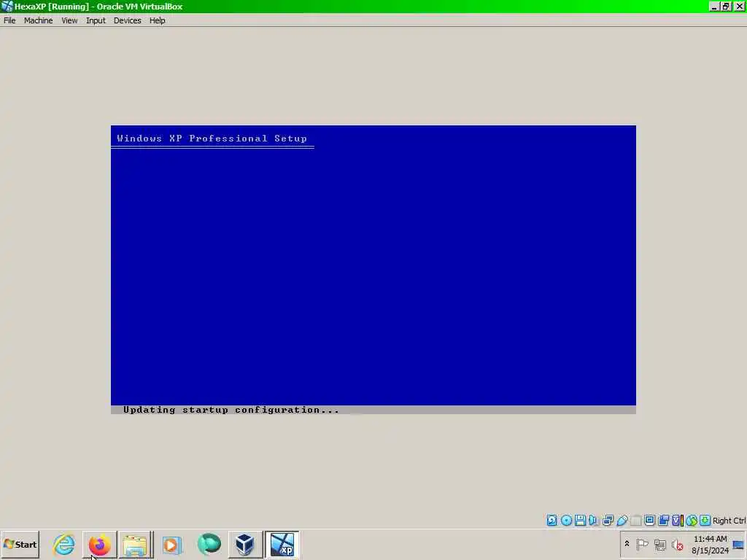747x560 pixels.
Task: Switch to VirtualBox Manager taskbar icon
Action: click(x=244, y=544)
